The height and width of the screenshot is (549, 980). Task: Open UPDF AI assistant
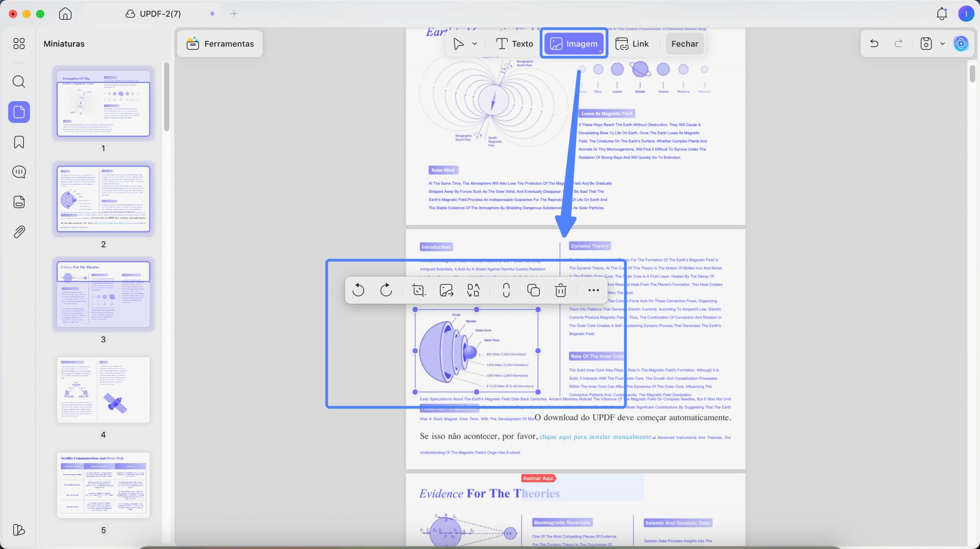(961, 44)
